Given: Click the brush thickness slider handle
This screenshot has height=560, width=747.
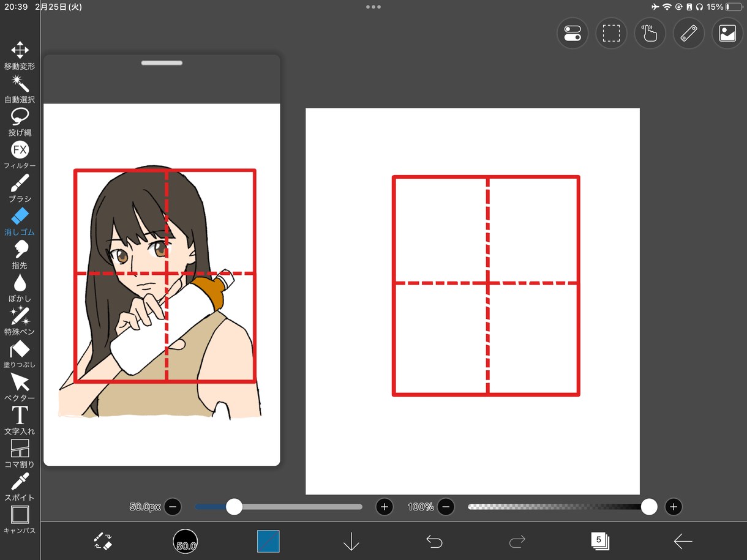Looking at the screenshot, I should [x=234, y=507].
